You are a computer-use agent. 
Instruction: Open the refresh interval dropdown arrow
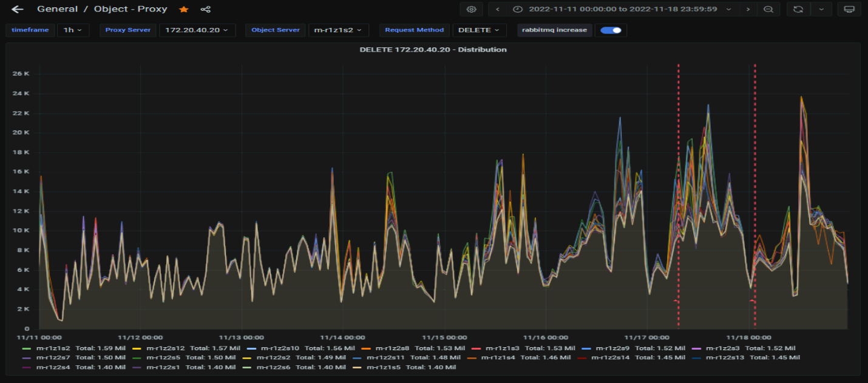point(821,9)
